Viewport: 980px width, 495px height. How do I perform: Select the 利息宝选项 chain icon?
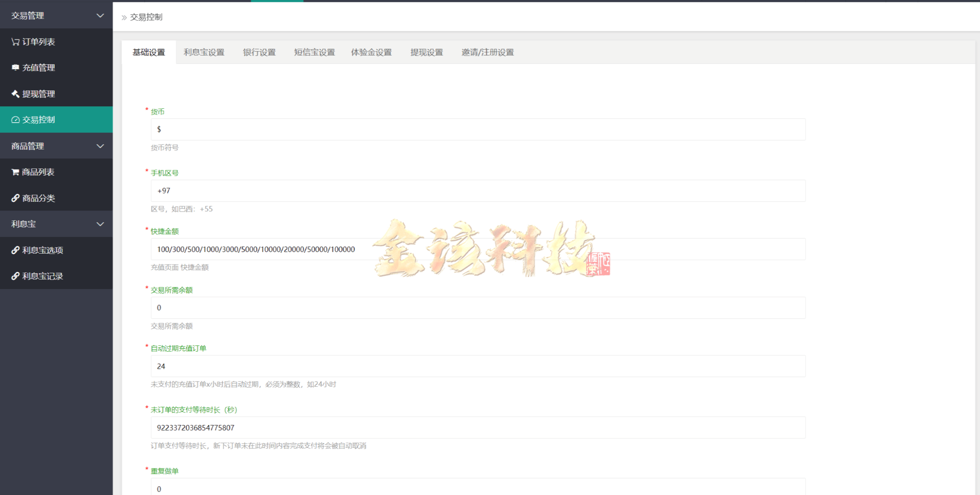tap(15, 250)
